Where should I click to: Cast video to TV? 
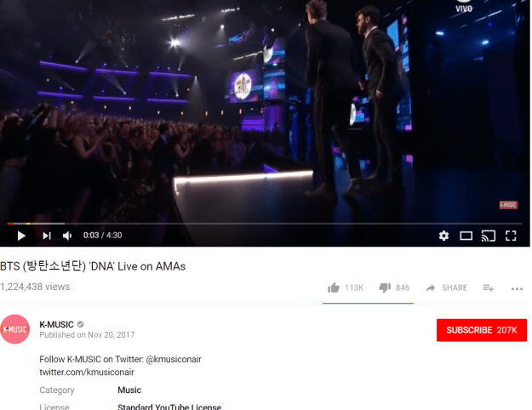pos(489,236)
